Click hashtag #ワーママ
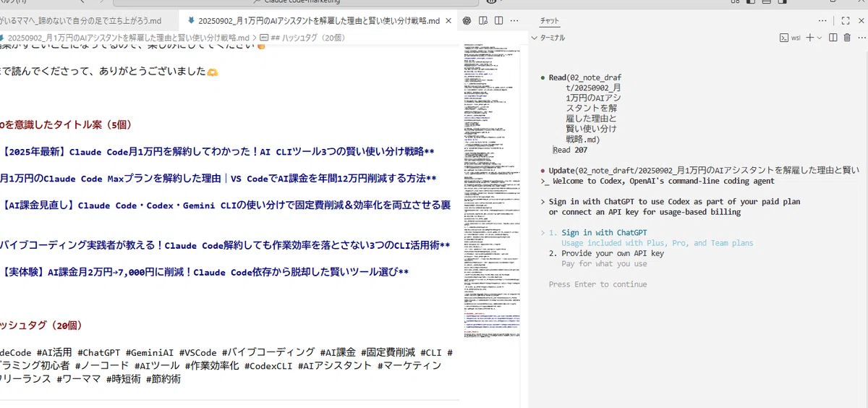The height and width of the screenshot is (408, 868). pyautogui.click(x=80, y=378)
